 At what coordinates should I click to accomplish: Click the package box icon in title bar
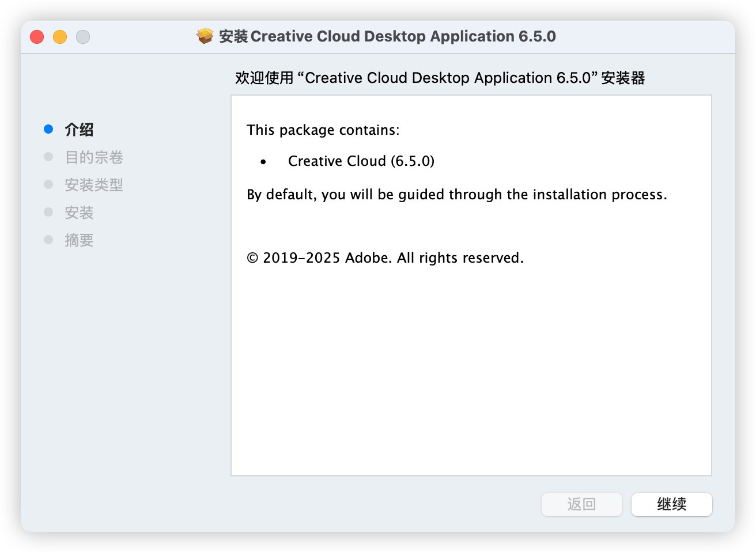205,36
